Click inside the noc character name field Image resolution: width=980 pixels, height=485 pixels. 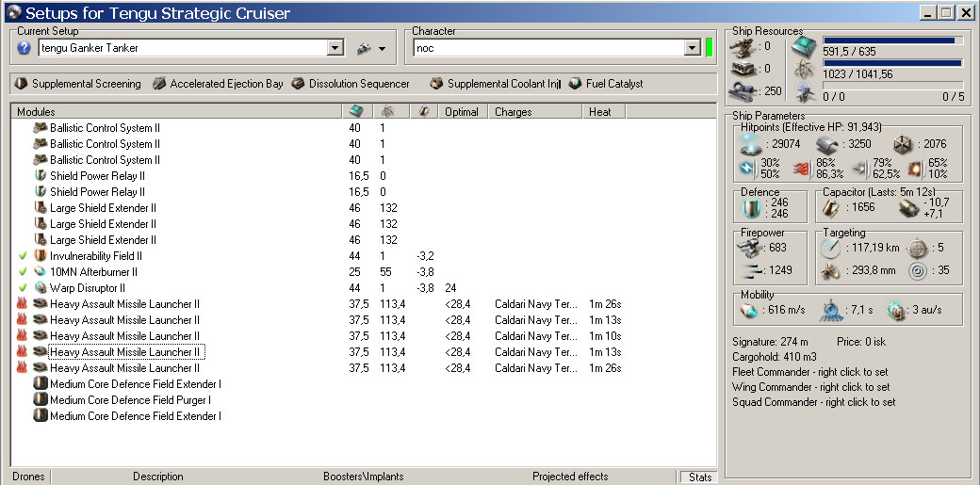[x=548, y=48]
